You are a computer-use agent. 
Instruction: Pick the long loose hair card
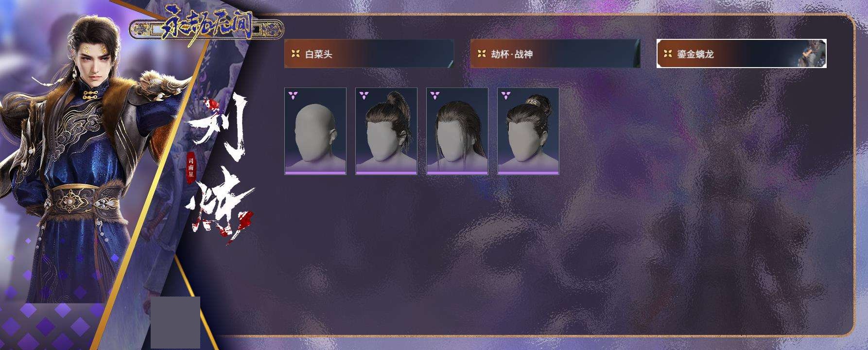tap(457, 131)
